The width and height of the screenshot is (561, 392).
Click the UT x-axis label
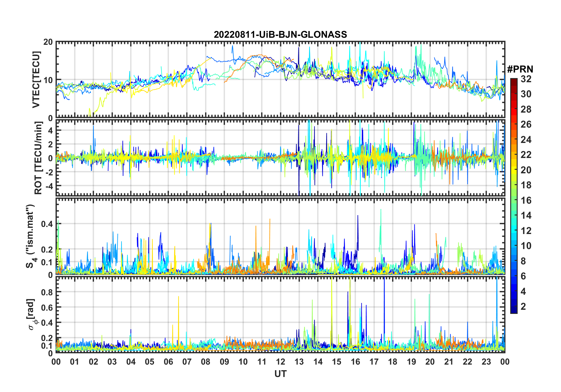(x=280, y=374)
